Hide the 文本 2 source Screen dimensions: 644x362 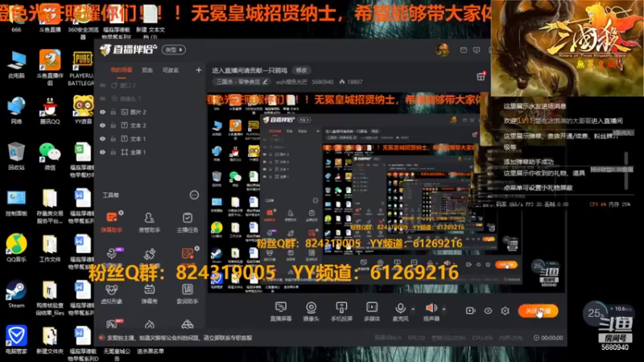click(x=103, y=125)
